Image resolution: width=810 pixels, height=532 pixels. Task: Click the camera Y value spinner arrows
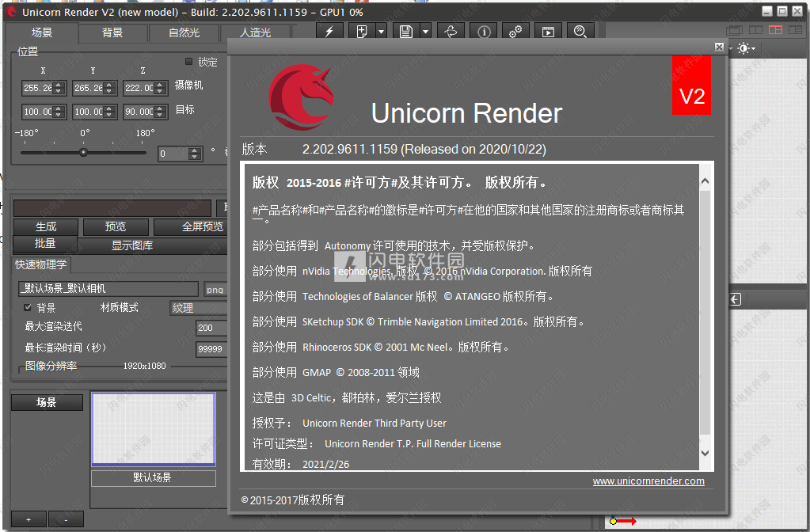click(x=109, y=88)
